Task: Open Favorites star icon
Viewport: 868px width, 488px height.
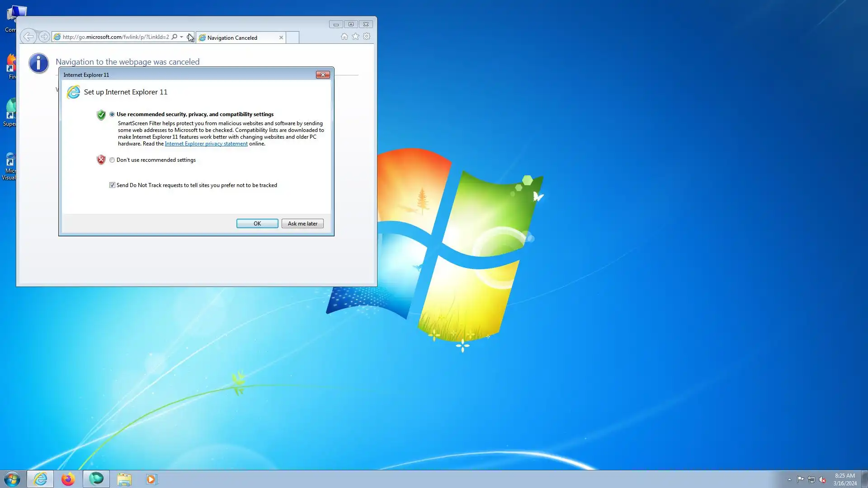Action: 355,37
